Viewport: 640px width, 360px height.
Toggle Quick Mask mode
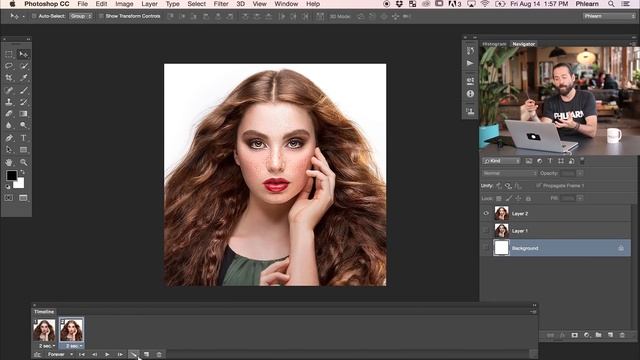click(x=9, y=198)
